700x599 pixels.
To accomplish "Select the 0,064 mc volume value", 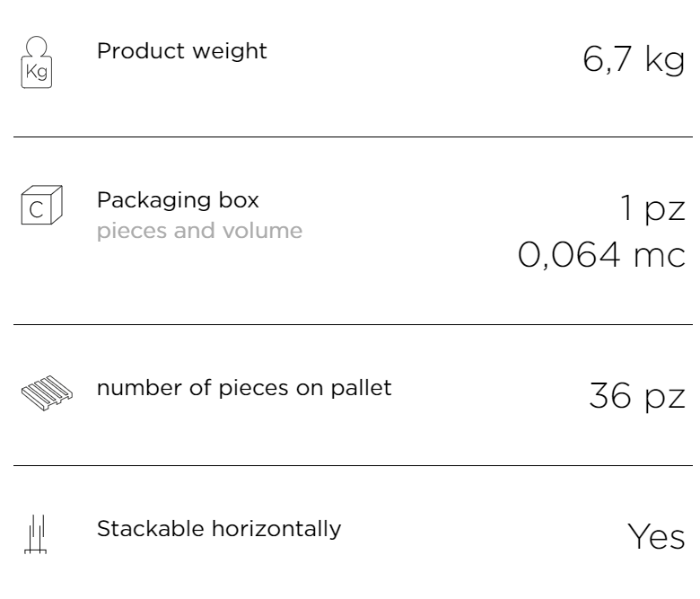I will point(601,255).
